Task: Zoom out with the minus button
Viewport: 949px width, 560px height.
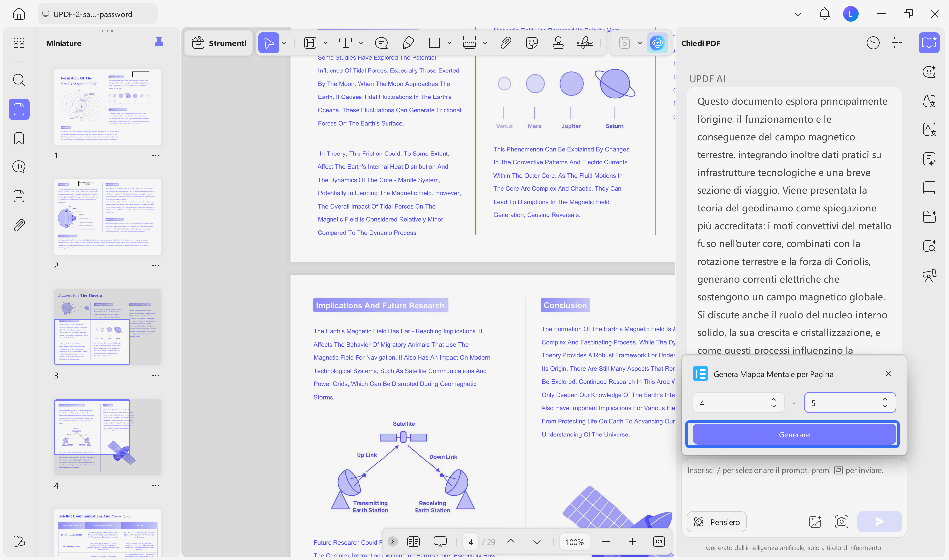Action: pos(606,542)
